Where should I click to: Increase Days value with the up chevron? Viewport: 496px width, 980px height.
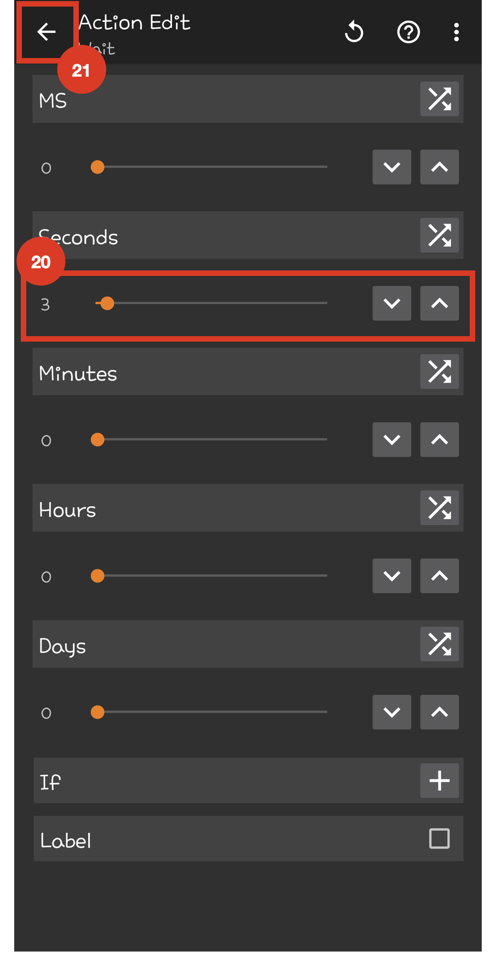click(x=439, y=712)
